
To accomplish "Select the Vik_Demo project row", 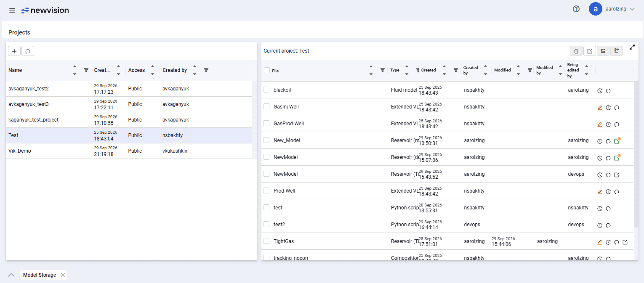I will [x=129, y=151].
